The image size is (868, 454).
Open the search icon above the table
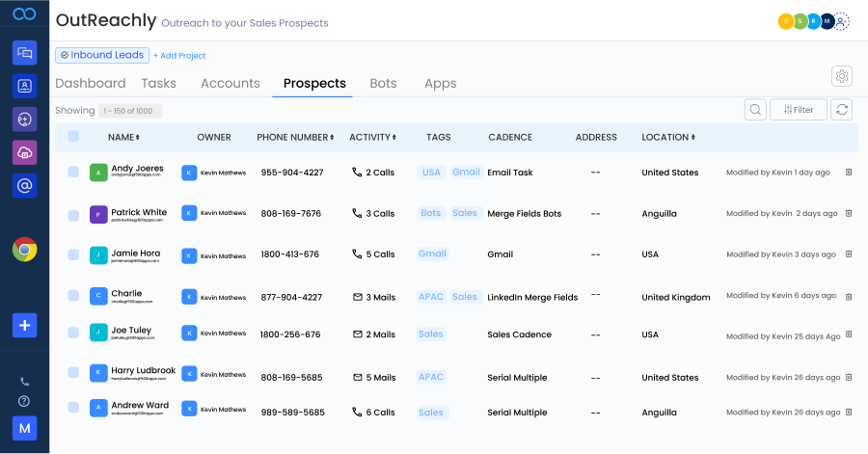[x=756, y=110]
